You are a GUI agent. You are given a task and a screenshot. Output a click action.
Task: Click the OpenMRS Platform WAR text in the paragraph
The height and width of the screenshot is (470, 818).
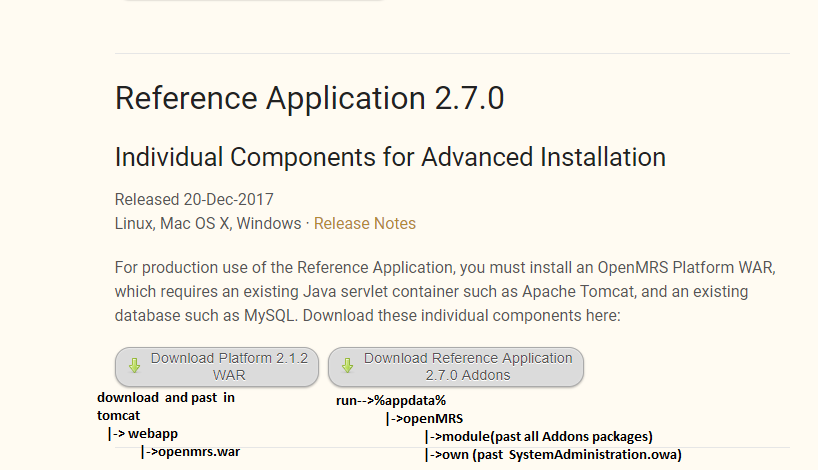click(x=684, y=267)
